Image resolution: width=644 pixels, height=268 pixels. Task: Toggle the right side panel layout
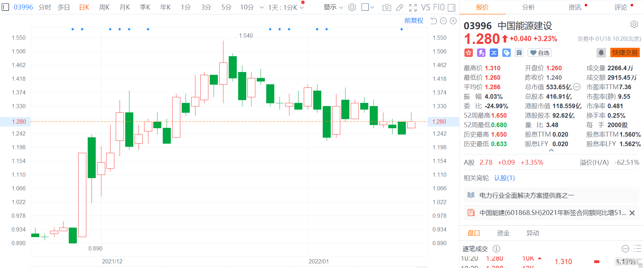coord(452,7)
